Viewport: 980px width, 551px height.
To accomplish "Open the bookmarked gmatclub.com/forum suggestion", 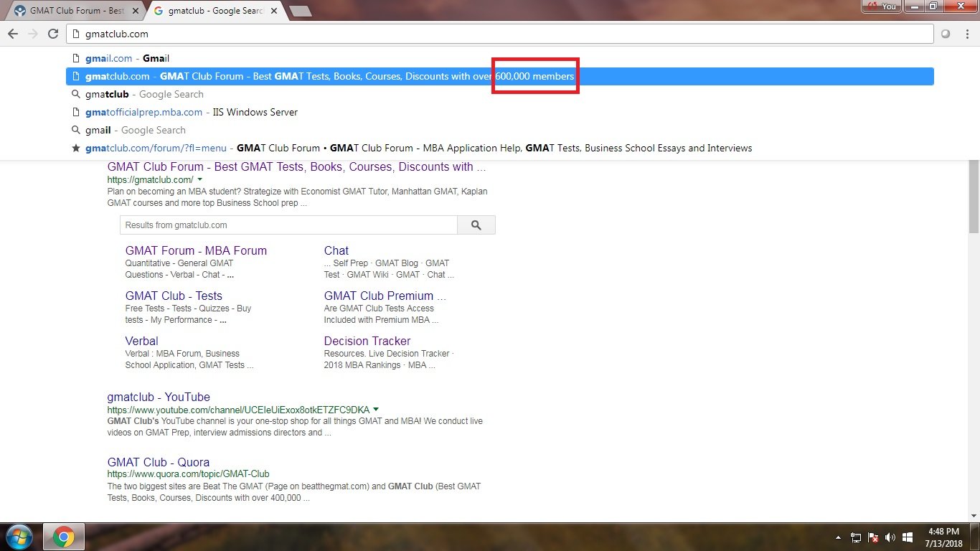I will tap(500, 148).
